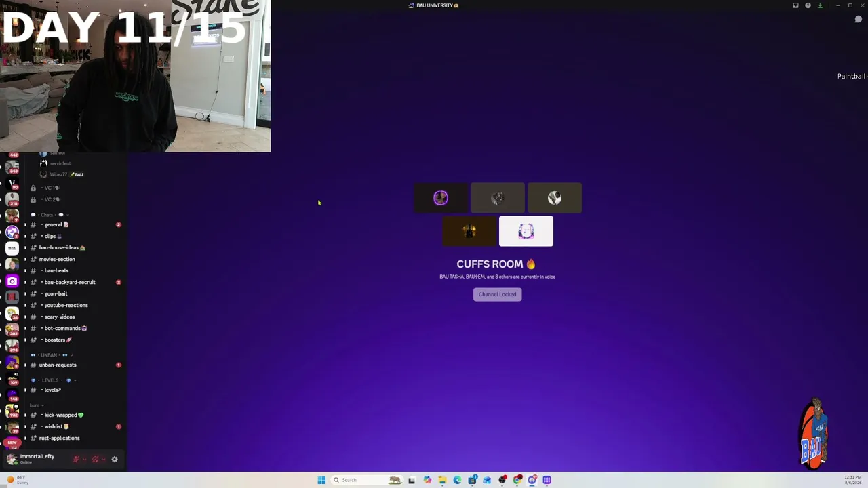Open the Discord help icon
868x488 pixels.
pos(808,5)
